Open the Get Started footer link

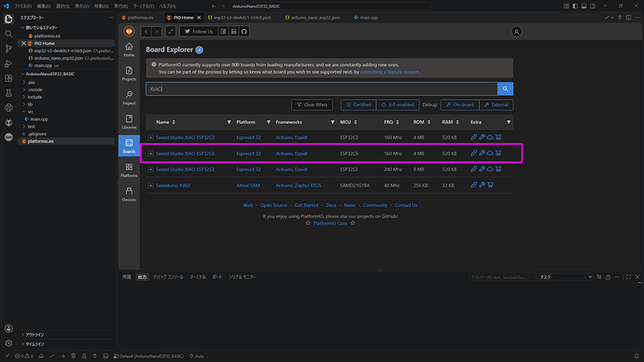(306, 205)
